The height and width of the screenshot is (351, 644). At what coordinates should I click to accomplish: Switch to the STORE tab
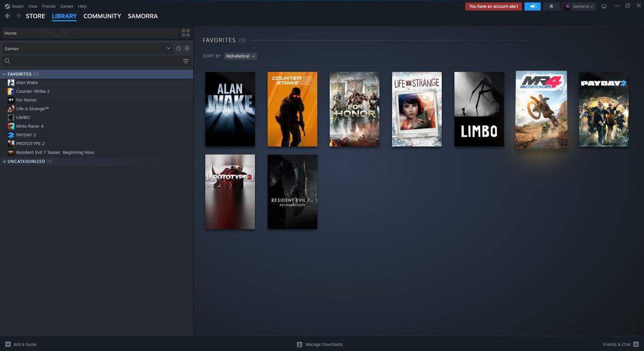[x=35, y=16]
